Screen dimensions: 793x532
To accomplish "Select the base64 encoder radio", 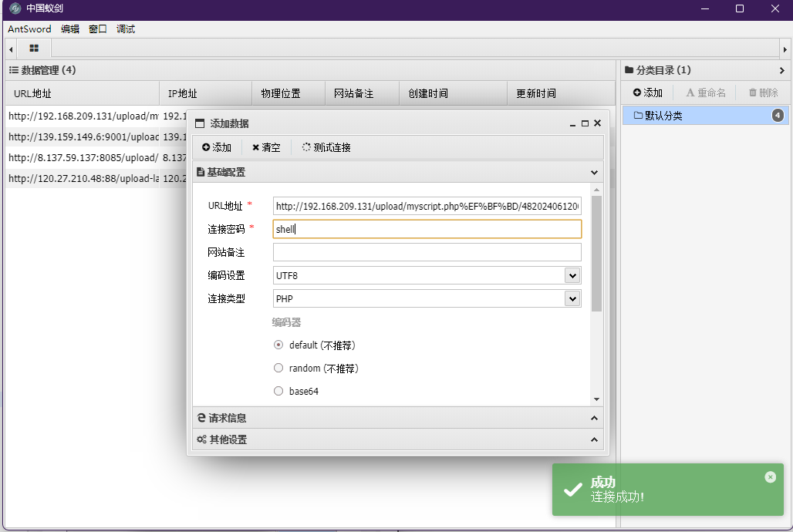I will coord(278,391).
